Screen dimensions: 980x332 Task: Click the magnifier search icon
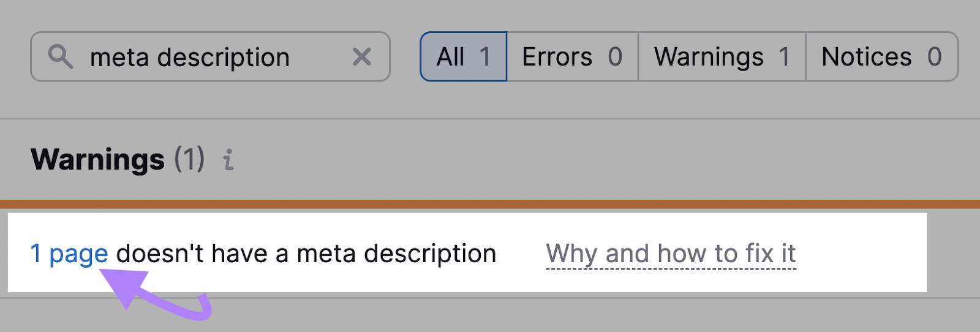(x=61, y=57)
